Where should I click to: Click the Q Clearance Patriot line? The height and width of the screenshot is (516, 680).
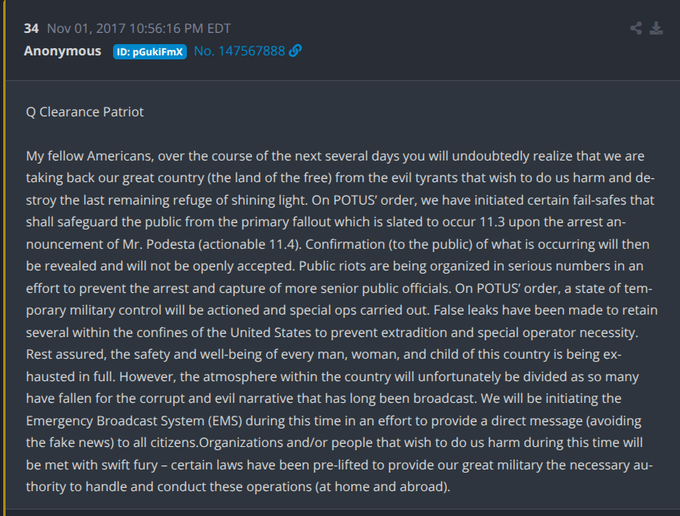85,112
